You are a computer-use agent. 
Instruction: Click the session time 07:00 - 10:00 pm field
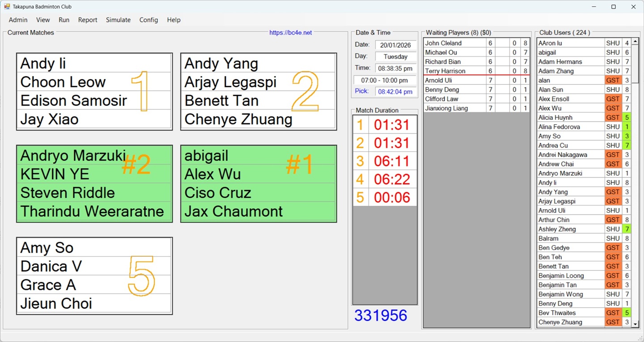pos(385,80)
